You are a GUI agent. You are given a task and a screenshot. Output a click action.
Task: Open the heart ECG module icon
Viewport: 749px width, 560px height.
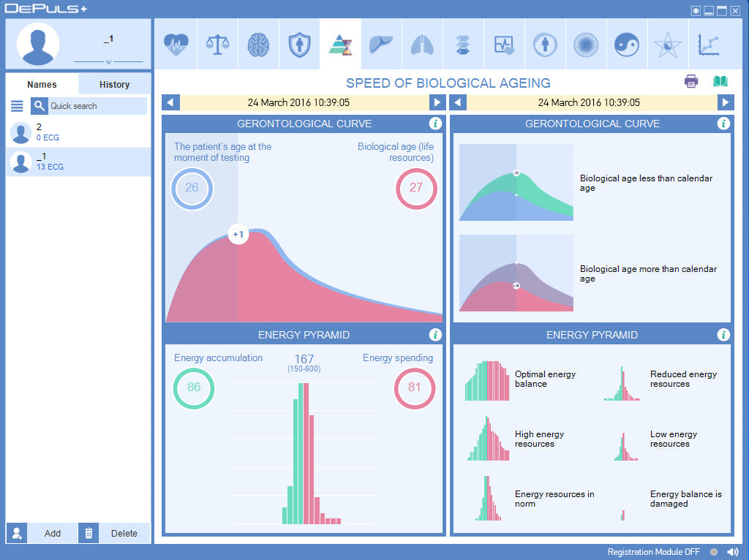point(176,45)
